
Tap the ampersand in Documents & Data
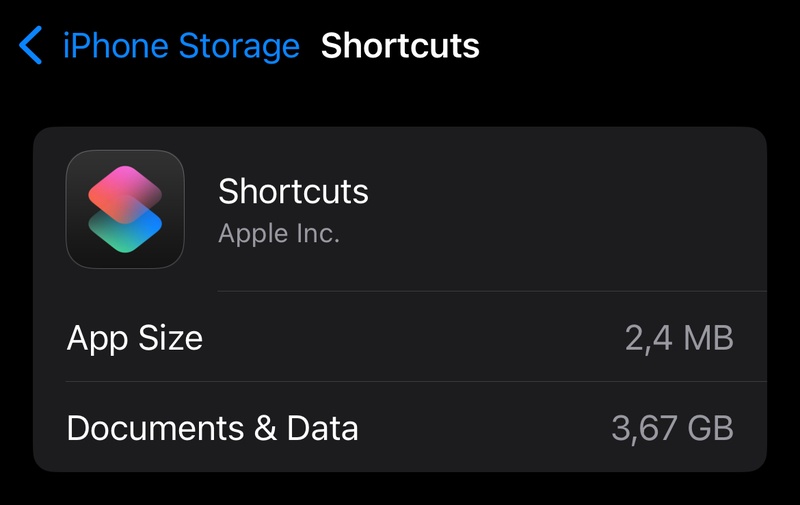click(x=265, y=427)
